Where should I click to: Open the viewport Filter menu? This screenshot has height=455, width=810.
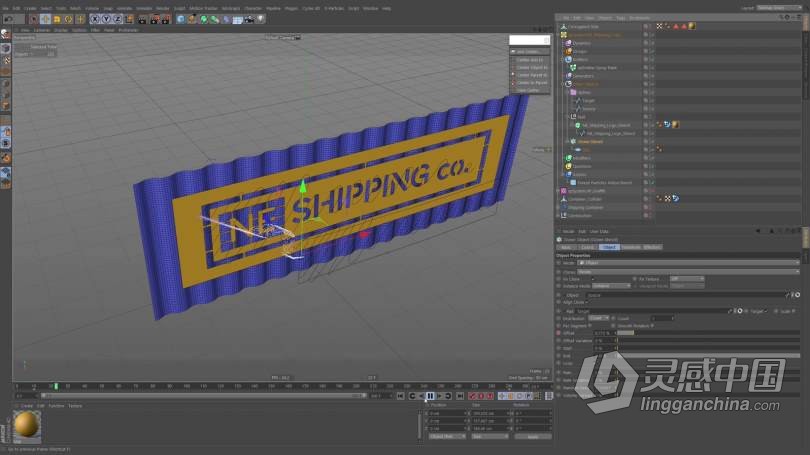click(95, 30)
